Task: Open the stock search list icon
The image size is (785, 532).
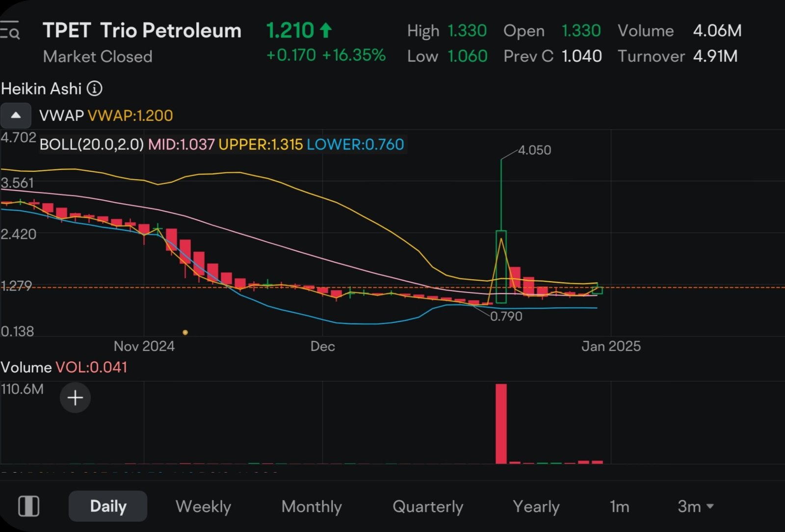Action: [x=10, y=30]
